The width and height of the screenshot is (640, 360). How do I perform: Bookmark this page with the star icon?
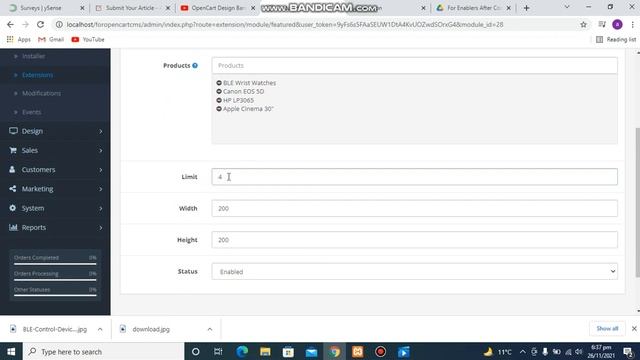point(583,24)
